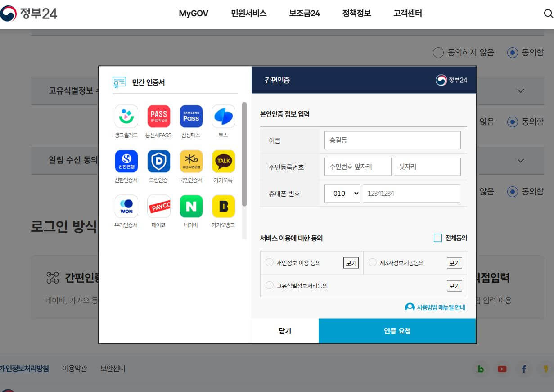
Task: Choose the 카카오뱅크 B icon
Action: coord(224,207)
